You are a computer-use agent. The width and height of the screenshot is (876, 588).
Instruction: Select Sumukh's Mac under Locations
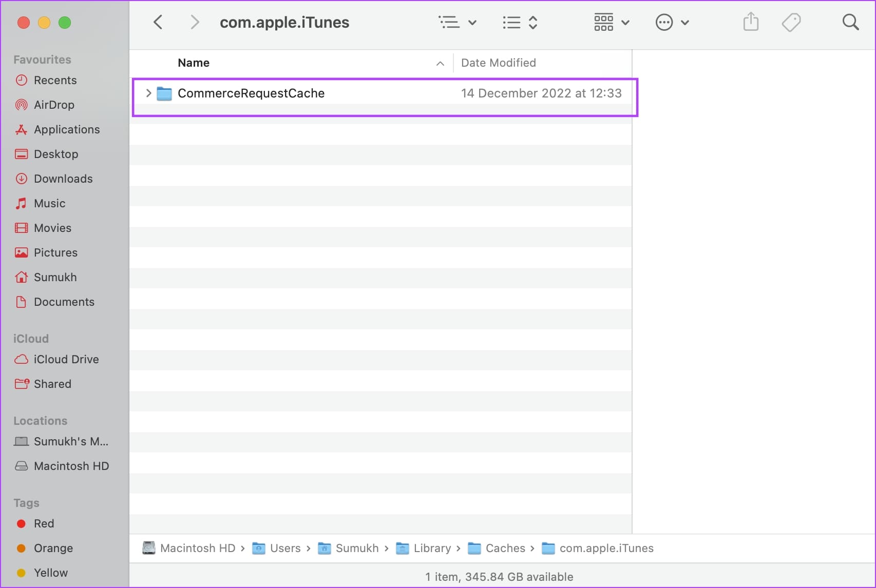[x=71, y=441]
